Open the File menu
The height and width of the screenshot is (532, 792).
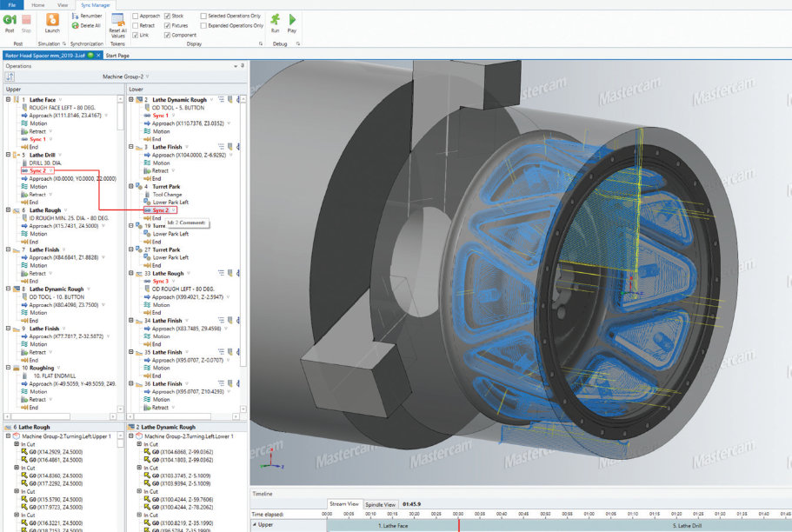(11, 4)
